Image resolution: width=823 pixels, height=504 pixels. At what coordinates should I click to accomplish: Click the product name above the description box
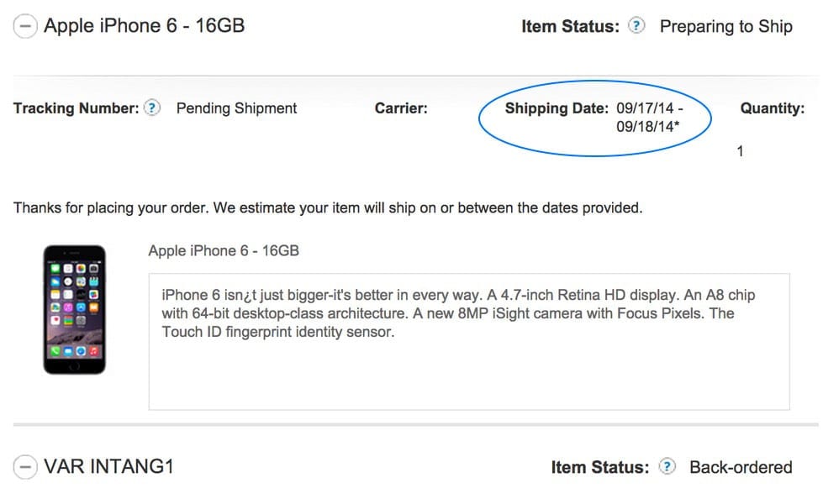[224, 250]
